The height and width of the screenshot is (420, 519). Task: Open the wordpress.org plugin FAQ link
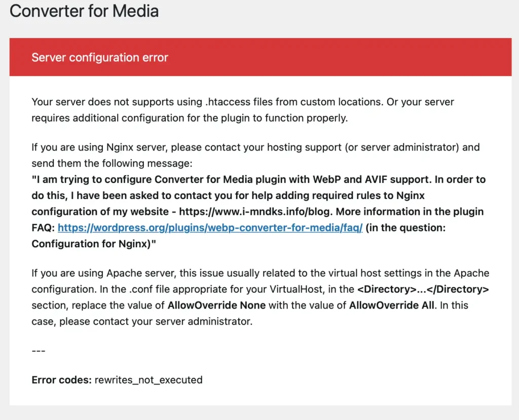(210, 228)
